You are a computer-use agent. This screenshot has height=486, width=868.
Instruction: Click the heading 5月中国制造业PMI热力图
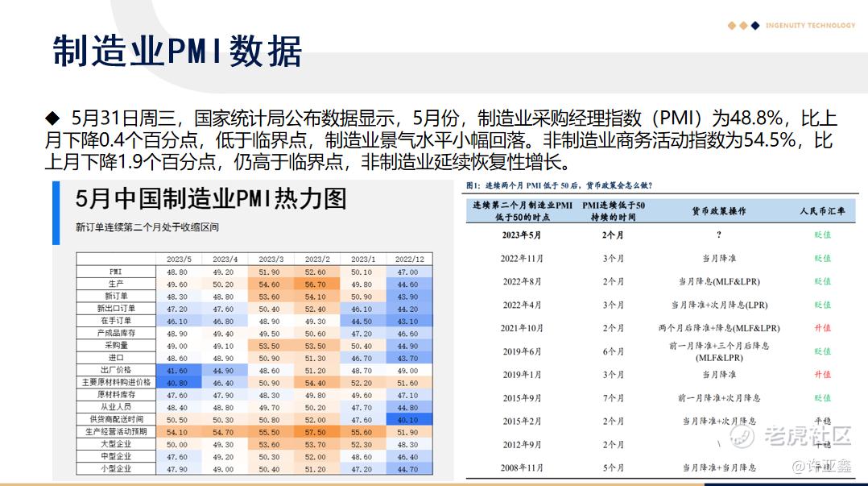click(211, 198)
